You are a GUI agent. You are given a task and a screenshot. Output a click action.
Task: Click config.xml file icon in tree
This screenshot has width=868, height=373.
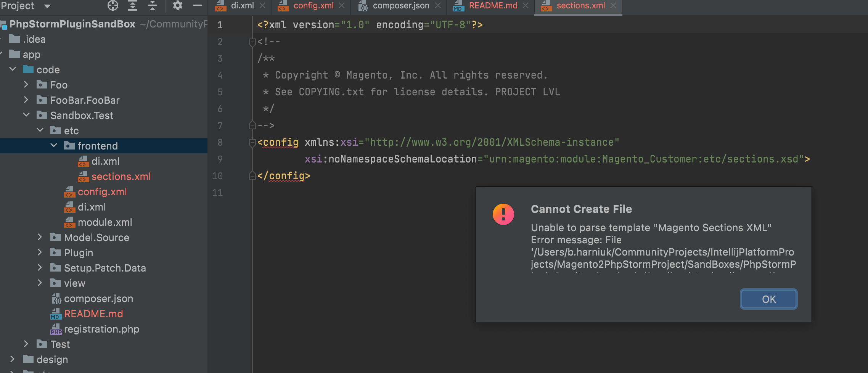[69, 192]
